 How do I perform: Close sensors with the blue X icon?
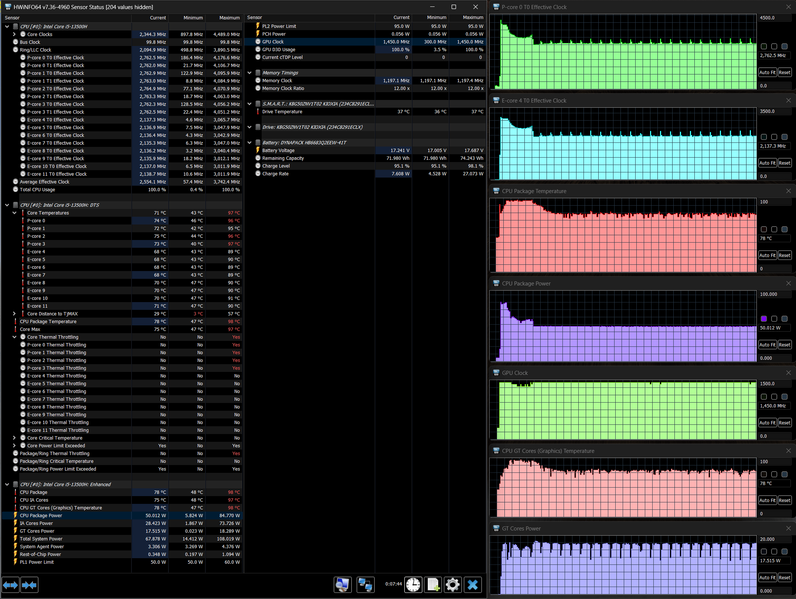click(x=473, y=584)
